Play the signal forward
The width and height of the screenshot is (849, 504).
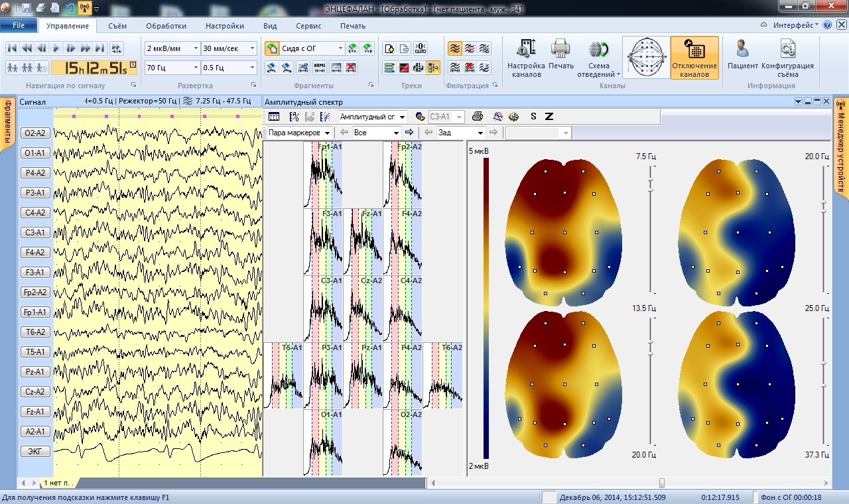pos(56,48)
